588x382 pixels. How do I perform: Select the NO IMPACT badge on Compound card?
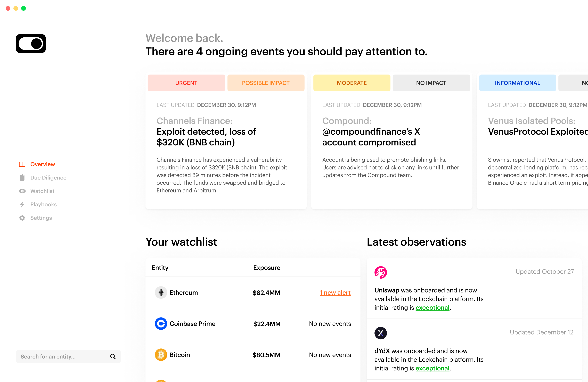(x=431, y=83)
